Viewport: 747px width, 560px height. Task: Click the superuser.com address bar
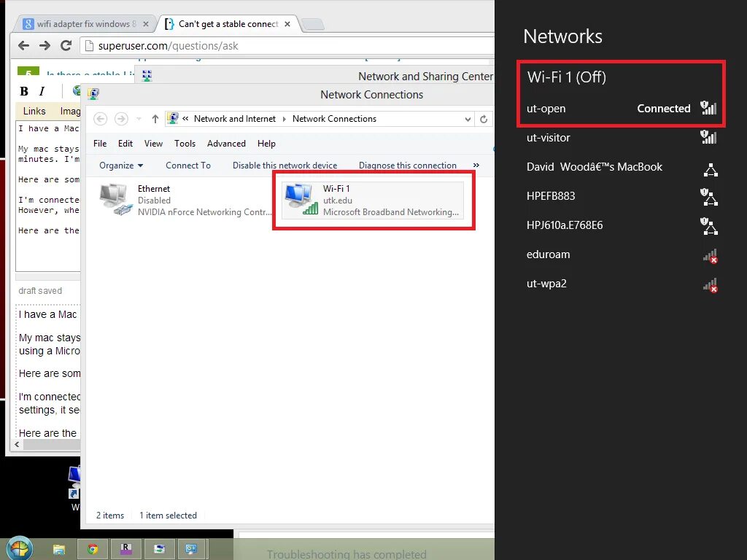[288, 46]
